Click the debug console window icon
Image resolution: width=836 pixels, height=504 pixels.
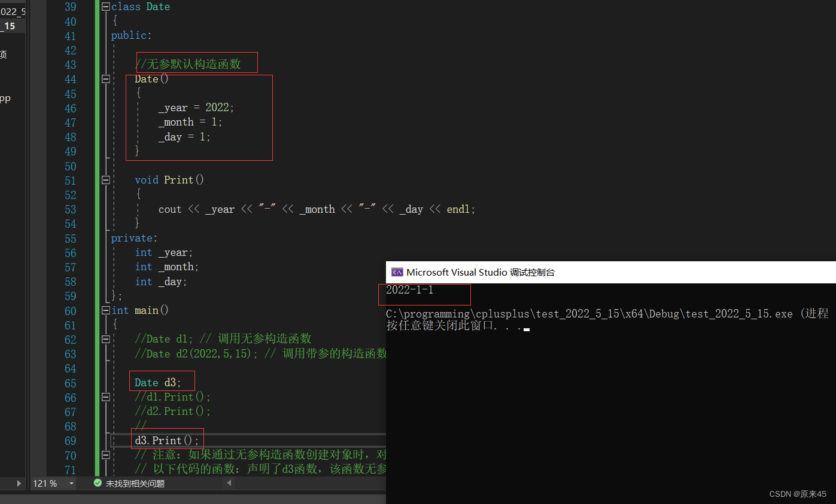pyautogui.click(x=397, y=272)
